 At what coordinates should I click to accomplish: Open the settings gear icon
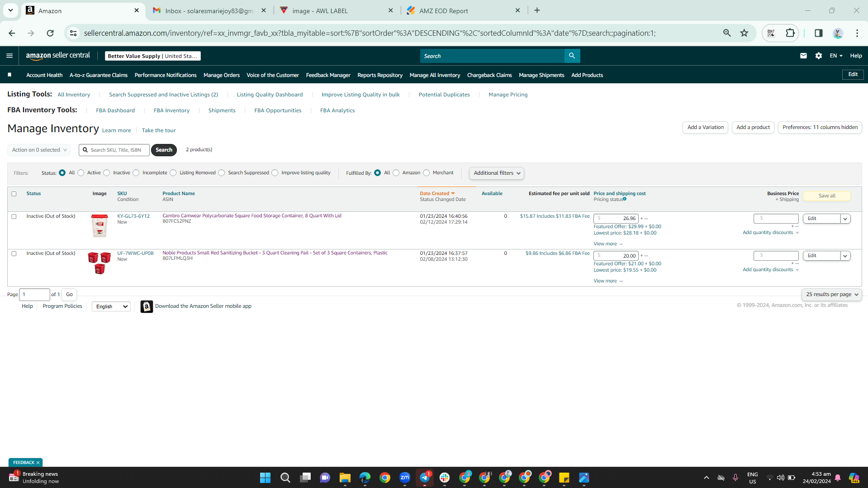[x=819, y=56]
